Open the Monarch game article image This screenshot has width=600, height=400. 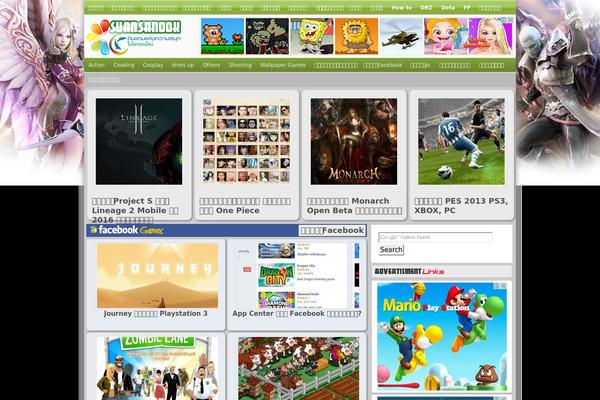(354, 142)
